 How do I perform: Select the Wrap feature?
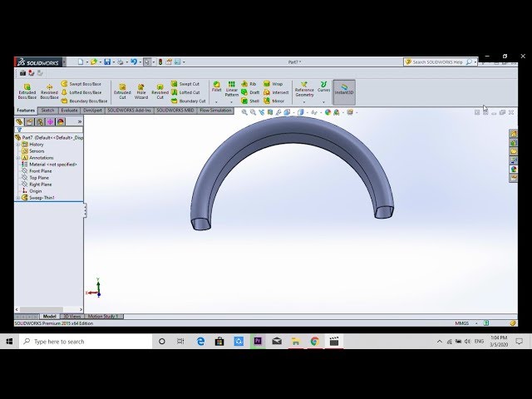point(273,84)
